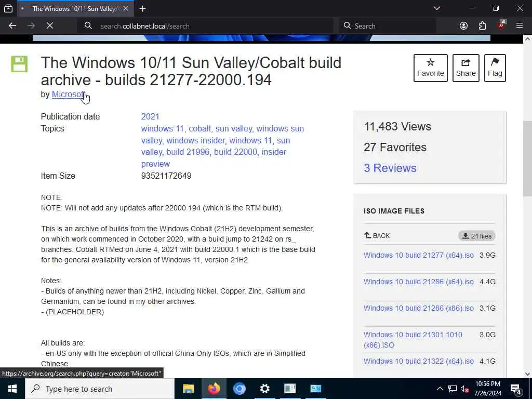Click the 27 Favorites text
The height and width of the screenshot is (399, 532).
click(x=395, y=147)
